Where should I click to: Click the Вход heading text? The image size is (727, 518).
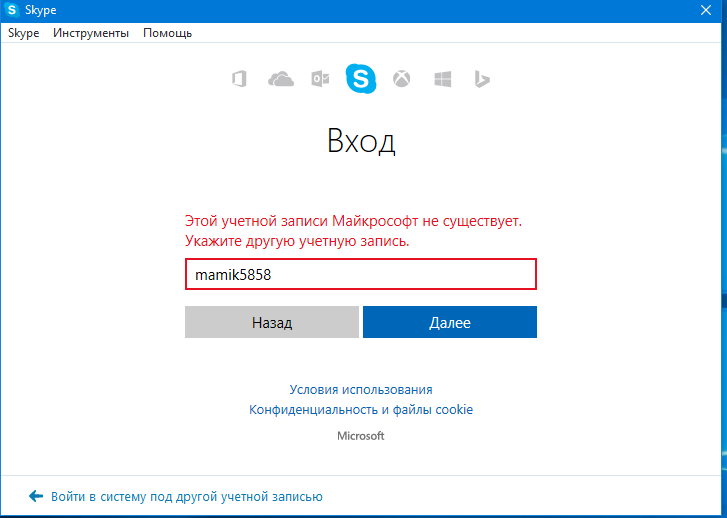(361, 141)
